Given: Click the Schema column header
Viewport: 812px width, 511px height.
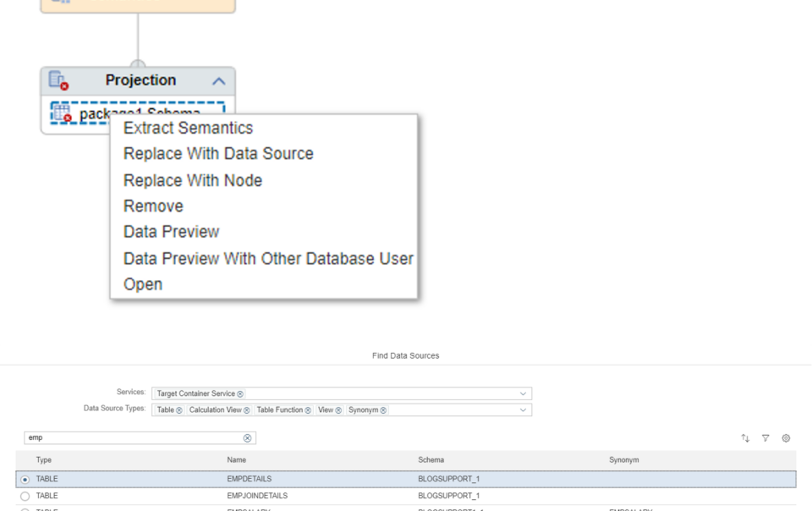Looking at the screenshot, I should pos(431,460).
